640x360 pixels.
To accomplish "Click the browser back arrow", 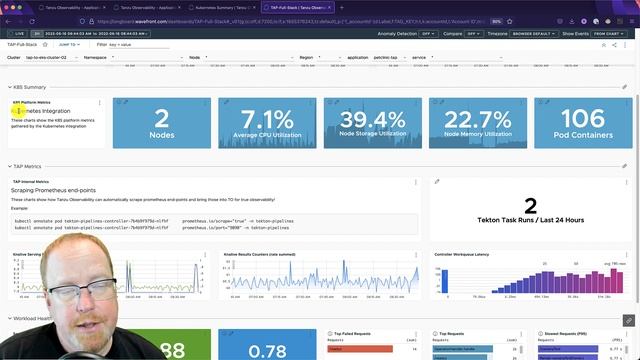I will [x=9, y=21].
